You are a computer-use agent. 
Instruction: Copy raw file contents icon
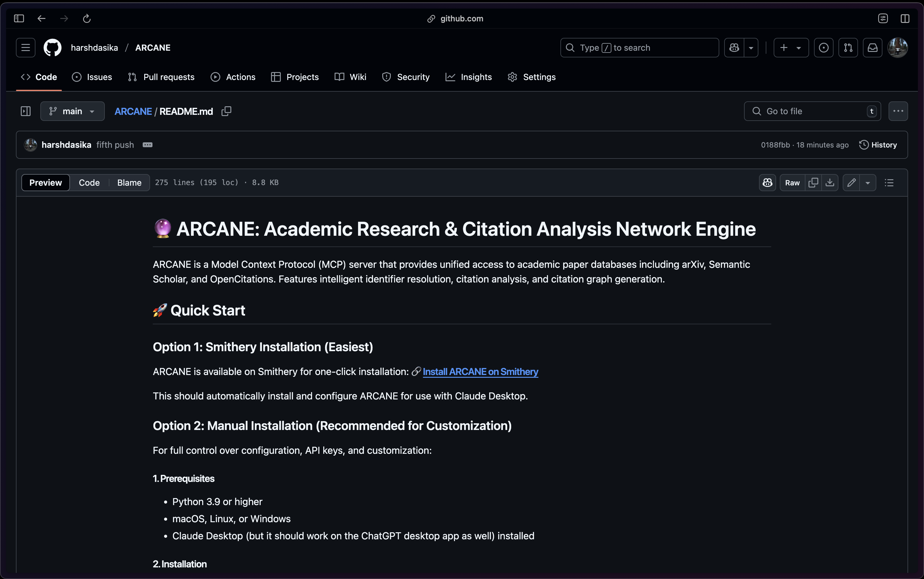pyautogui.click(x=813, y=183)
